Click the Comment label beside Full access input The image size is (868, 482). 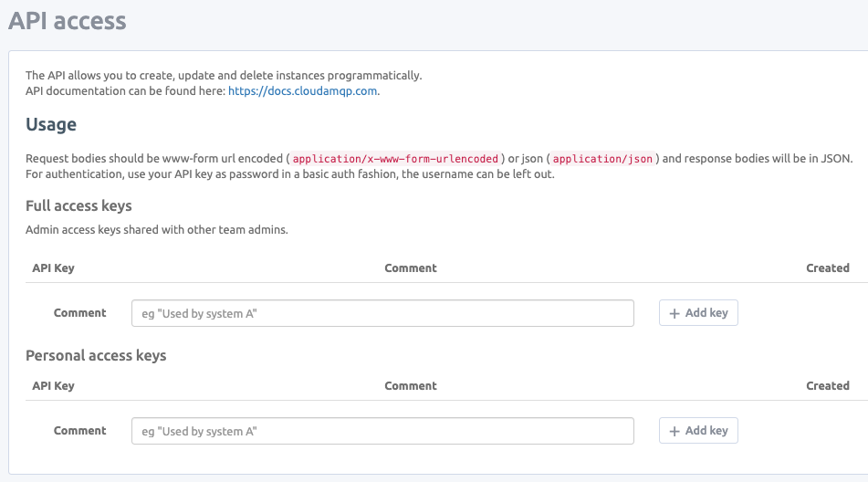point(79,313)
